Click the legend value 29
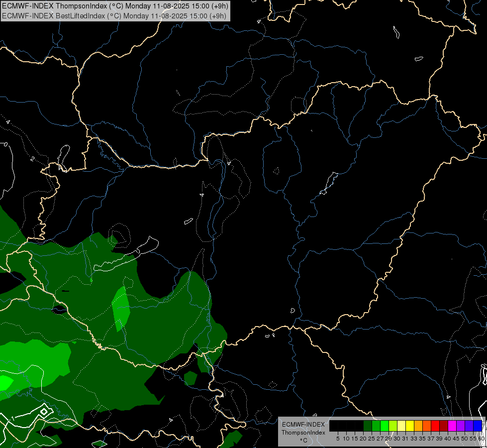This screenshot has width=487, height=448. click(389, 439)
